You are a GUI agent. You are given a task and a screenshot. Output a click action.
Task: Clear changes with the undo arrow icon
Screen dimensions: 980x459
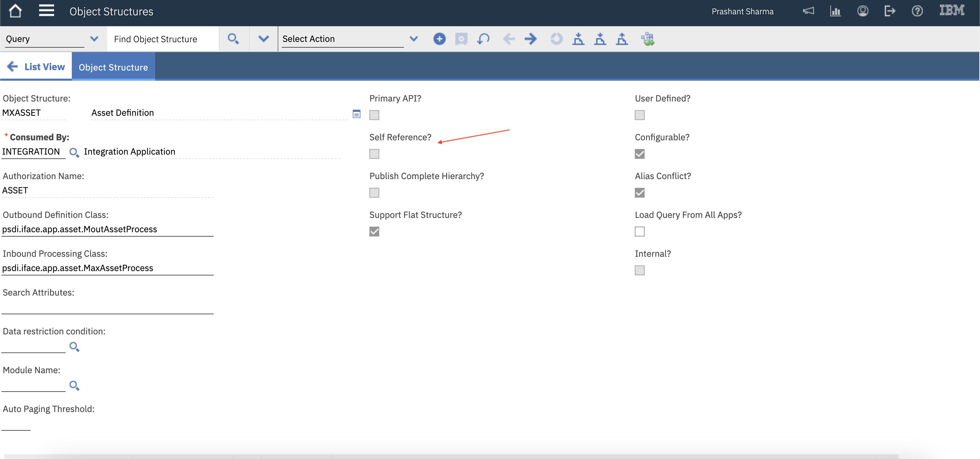[x=483, y=39]
